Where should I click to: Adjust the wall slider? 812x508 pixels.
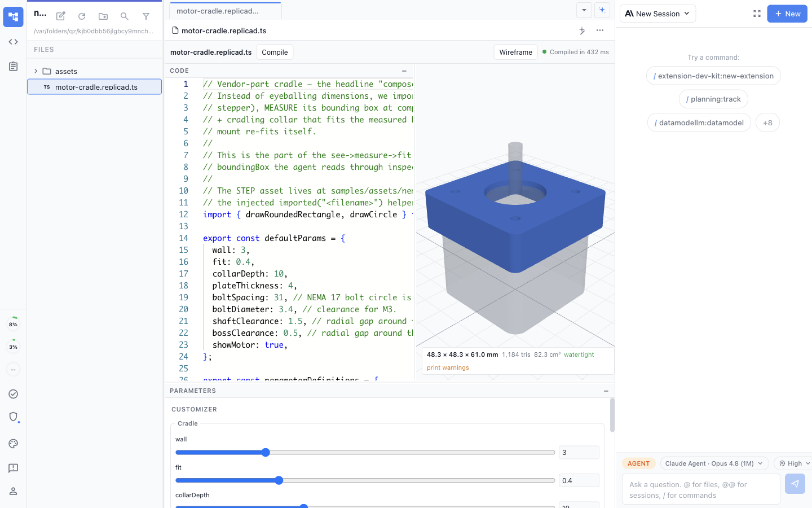pos(365,453)
